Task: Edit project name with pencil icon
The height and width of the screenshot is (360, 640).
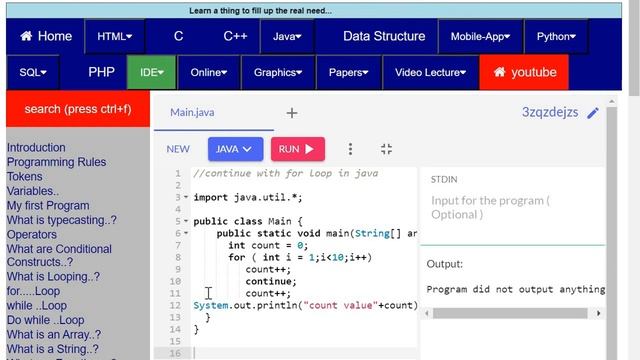Action: point(593,113)
